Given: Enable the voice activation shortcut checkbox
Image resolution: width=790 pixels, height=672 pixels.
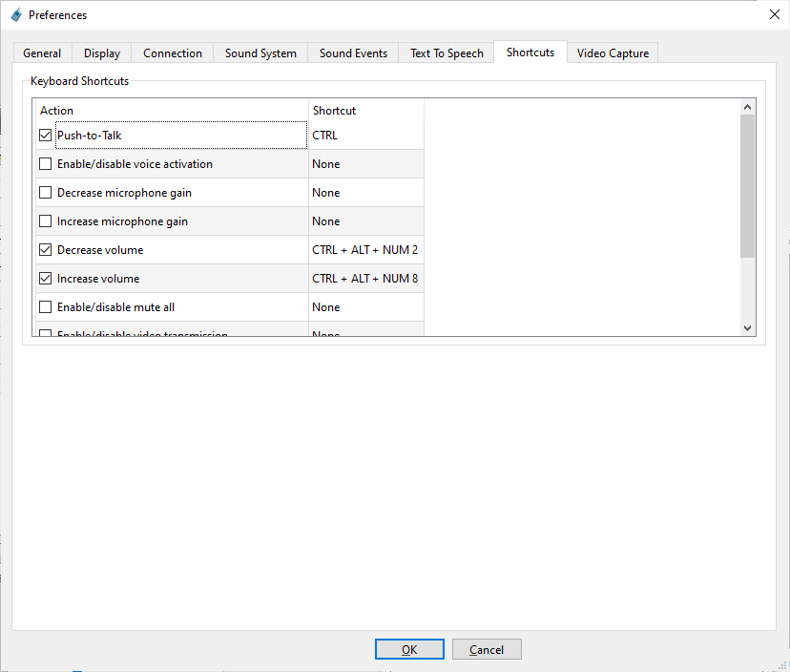Looking at the screenshot, I should click(46, 164).
